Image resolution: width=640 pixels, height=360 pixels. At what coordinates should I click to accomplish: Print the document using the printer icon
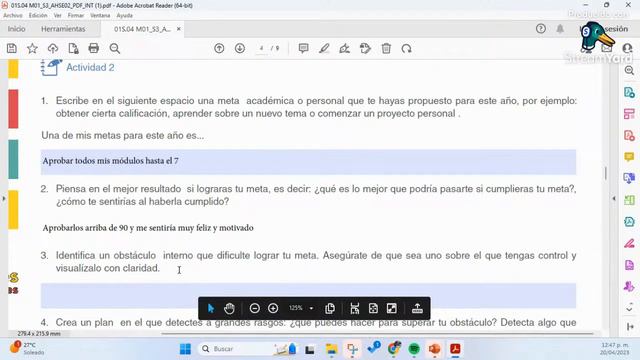pyautogui.click(x=93, y=49)
